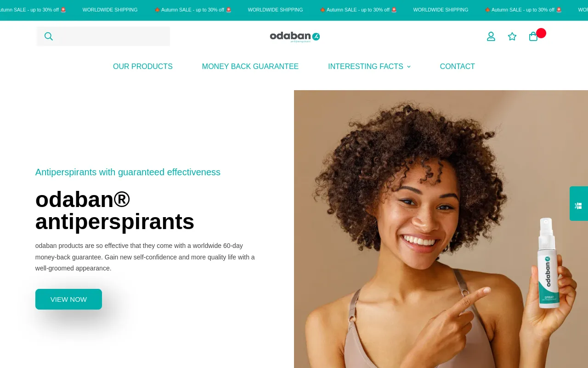This screenshot has width=588, height=368.
Task: Click the odaban antiperspirant logo
Action: point(295,37)
